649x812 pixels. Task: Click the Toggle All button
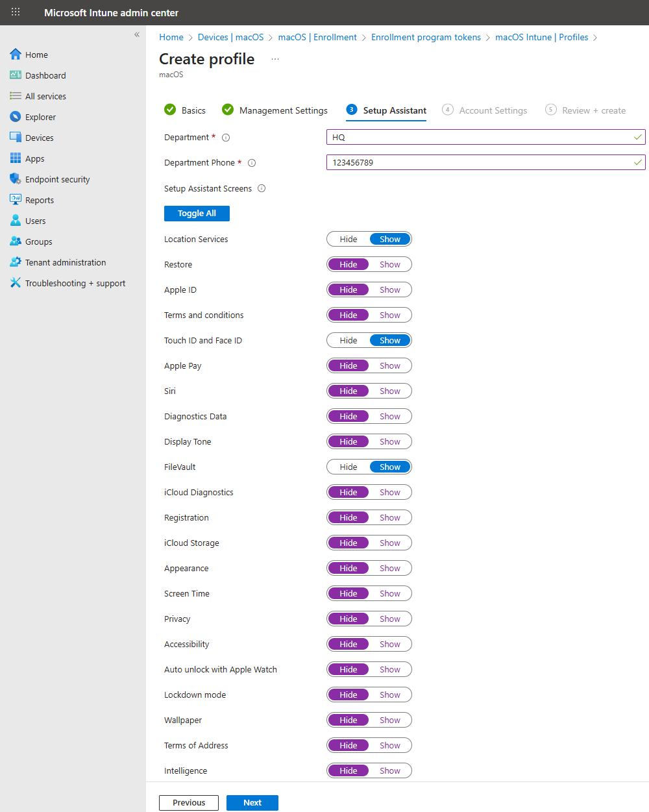coord(197,213)
